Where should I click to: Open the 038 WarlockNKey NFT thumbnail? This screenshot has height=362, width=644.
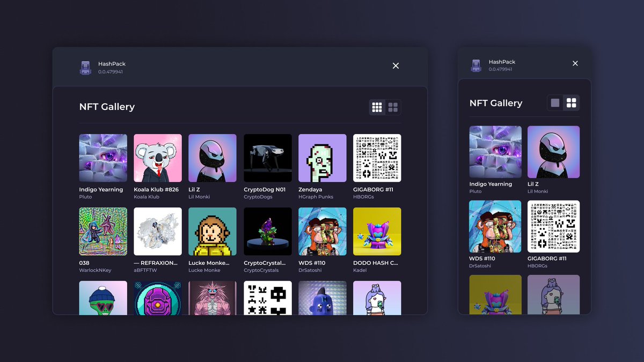point(103,231)
